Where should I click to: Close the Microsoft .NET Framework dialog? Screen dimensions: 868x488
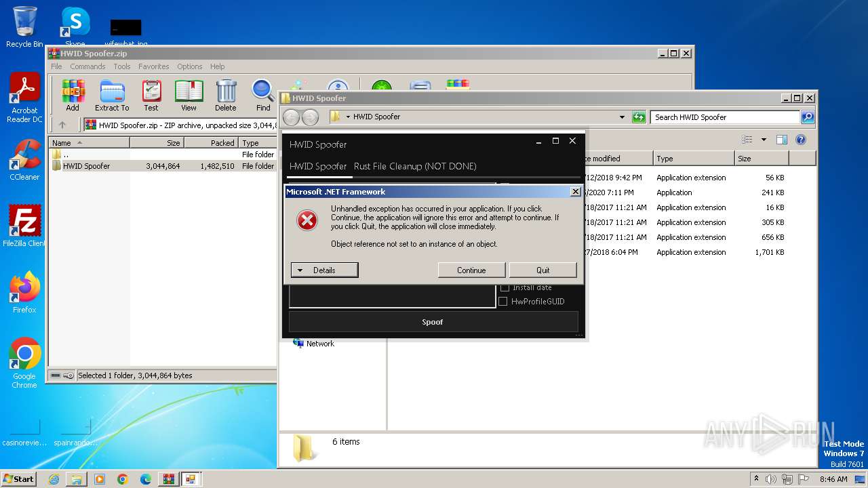click(x=576, y=192)
